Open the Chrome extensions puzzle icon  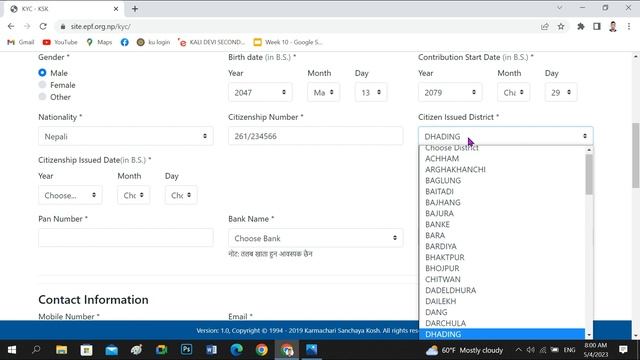580,27
